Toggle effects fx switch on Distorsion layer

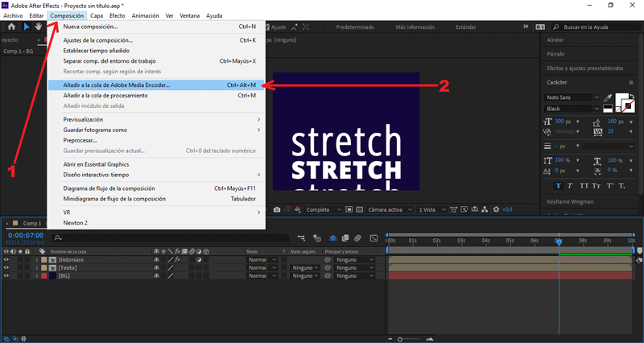coord(178,259)
